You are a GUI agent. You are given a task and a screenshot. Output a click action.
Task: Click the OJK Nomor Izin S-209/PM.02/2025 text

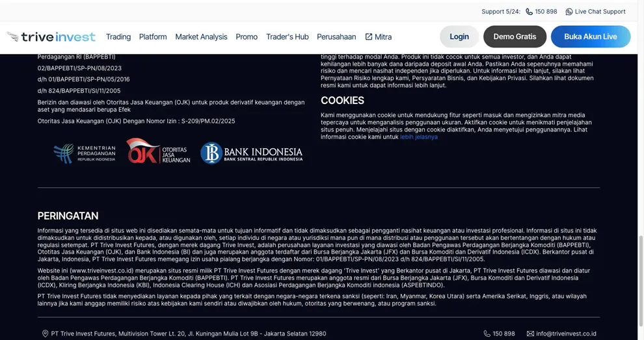tap(137, 121)
